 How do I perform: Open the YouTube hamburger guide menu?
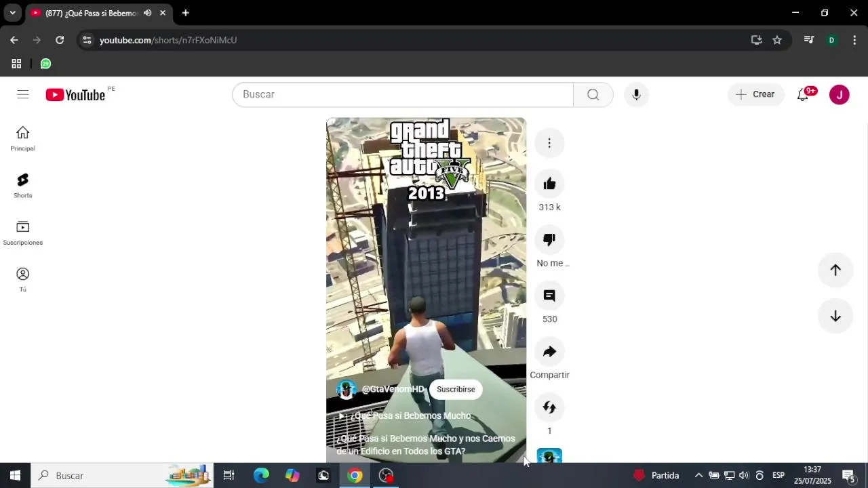23,94
